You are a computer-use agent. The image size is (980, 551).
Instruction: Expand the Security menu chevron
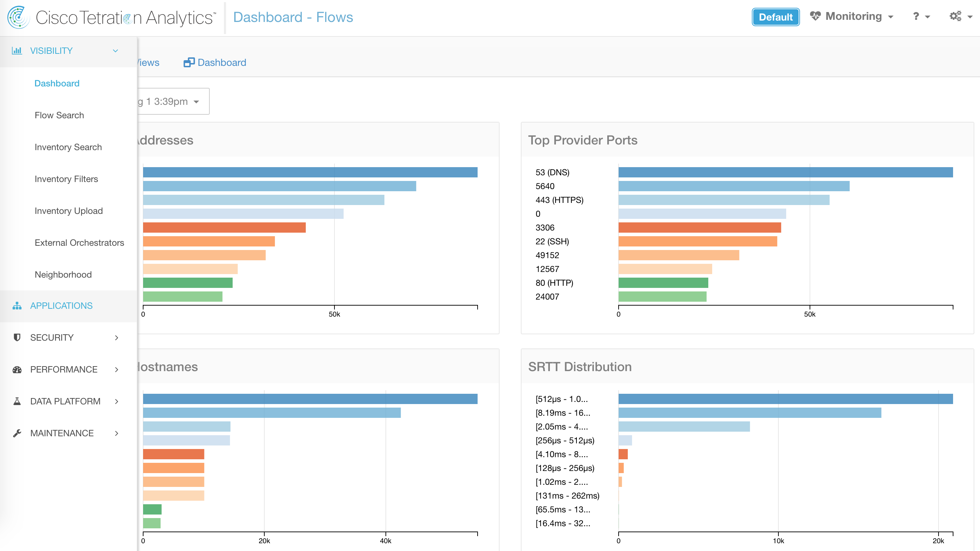point(117,338)
